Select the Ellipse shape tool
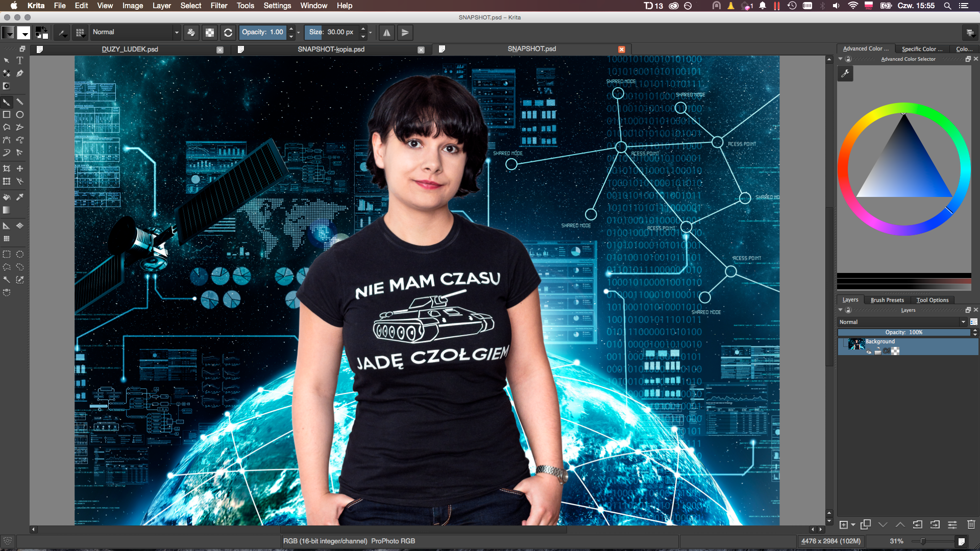The height and width of the screenshot is (551, 980). click(x=20, y=115)
